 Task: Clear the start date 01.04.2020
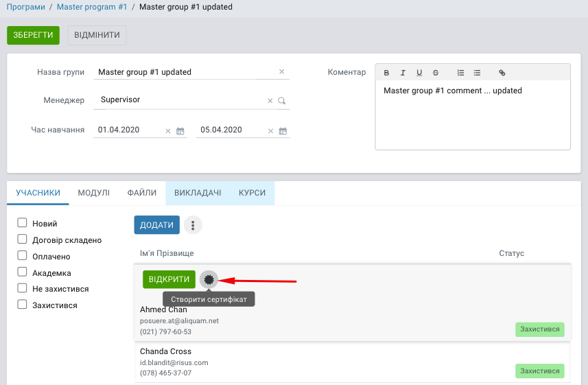pyautogui.click(x=168, y=131)
